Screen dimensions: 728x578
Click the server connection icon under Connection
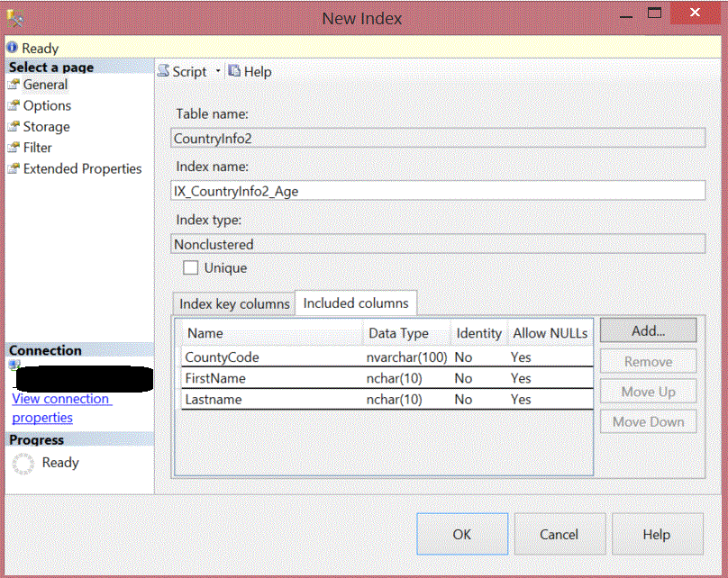(14, 366)
